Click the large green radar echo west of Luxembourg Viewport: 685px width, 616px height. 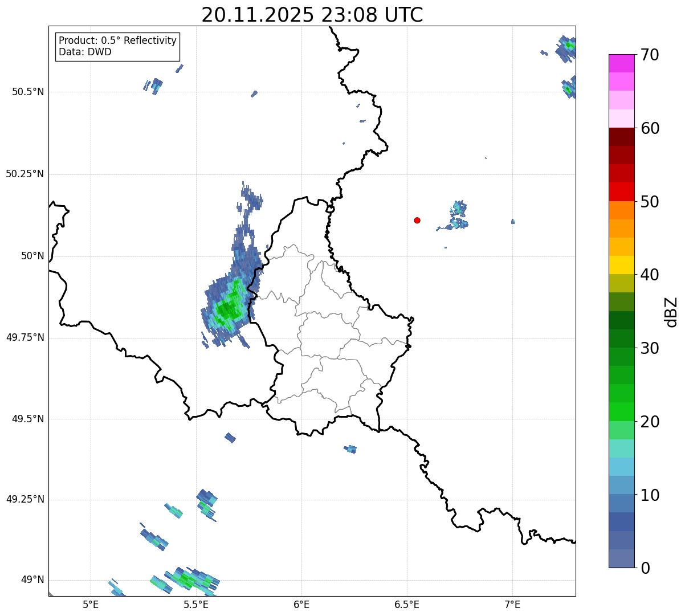click(x=231, y=305)
